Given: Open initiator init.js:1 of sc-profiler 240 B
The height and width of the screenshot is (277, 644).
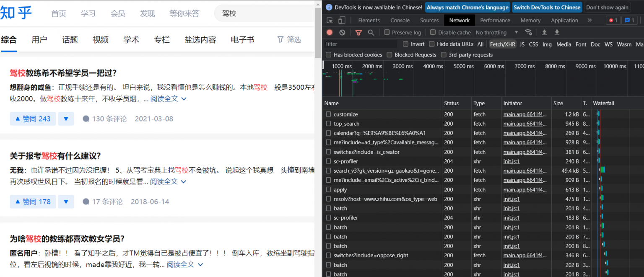Looking at the screenshot, I should tap(512, 161).
